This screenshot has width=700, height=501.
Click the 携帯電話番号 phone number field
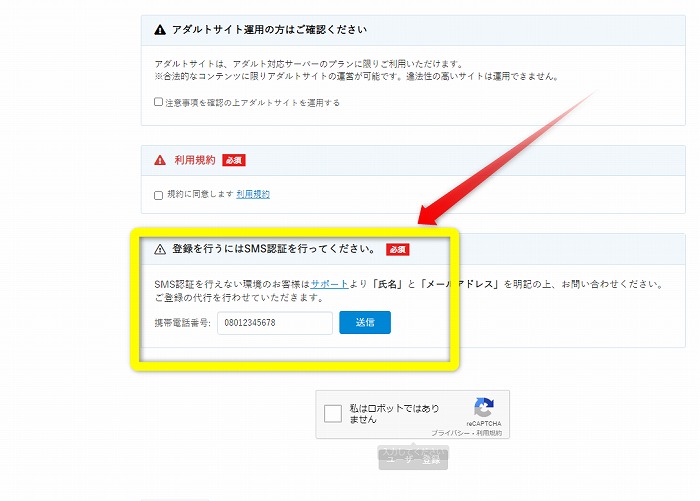[x=274, y=323]
